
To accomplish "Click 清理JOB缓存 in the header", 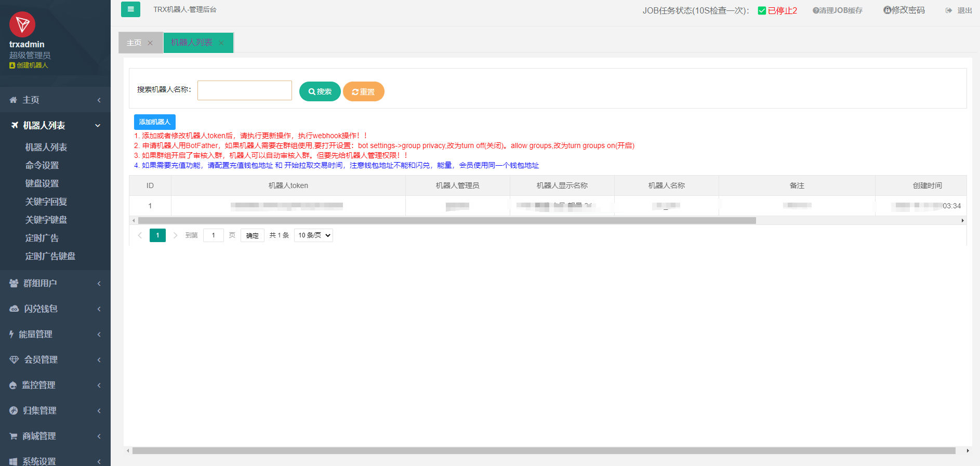I will point(838,10).
